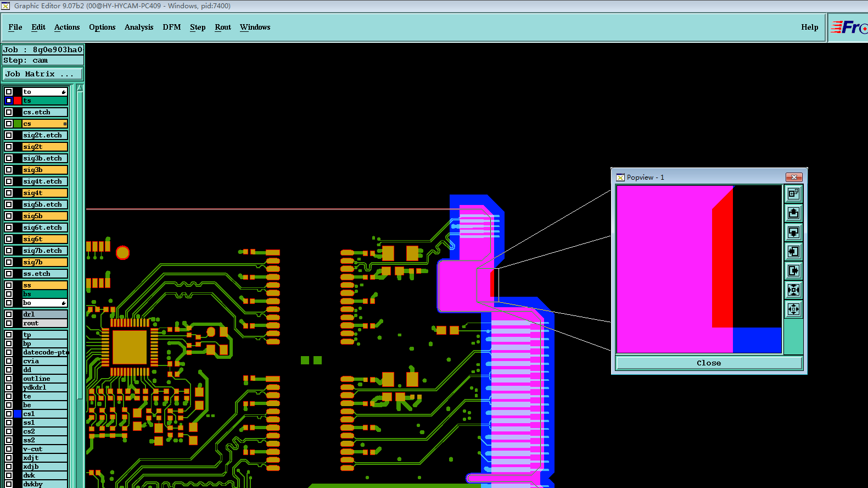Screen dimensions: 868x488
Task: Enable the checkbox next to the drl layer
Action: [x=9, y=314]
